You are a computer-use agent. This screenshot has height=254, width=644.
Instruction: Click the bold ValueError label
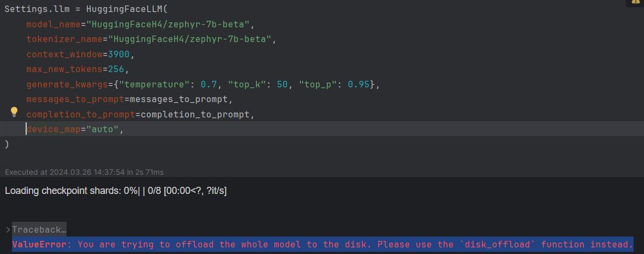tap(39, 245)
